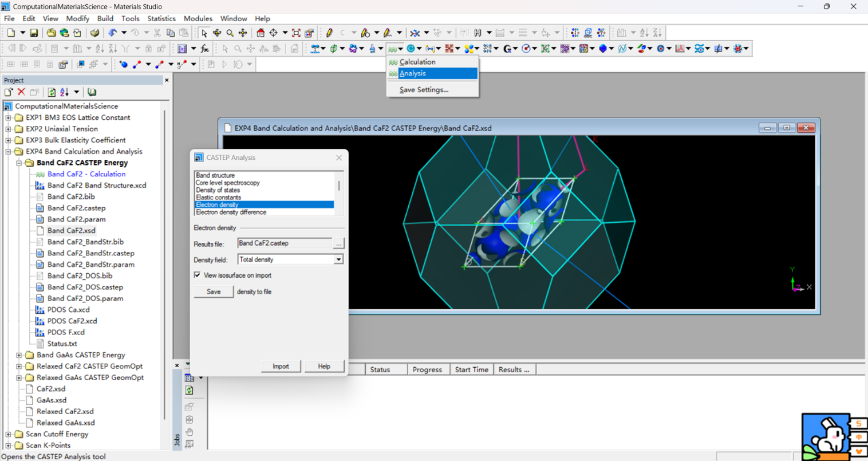
Task: Click Save density to file button
Action: (214, 292)
